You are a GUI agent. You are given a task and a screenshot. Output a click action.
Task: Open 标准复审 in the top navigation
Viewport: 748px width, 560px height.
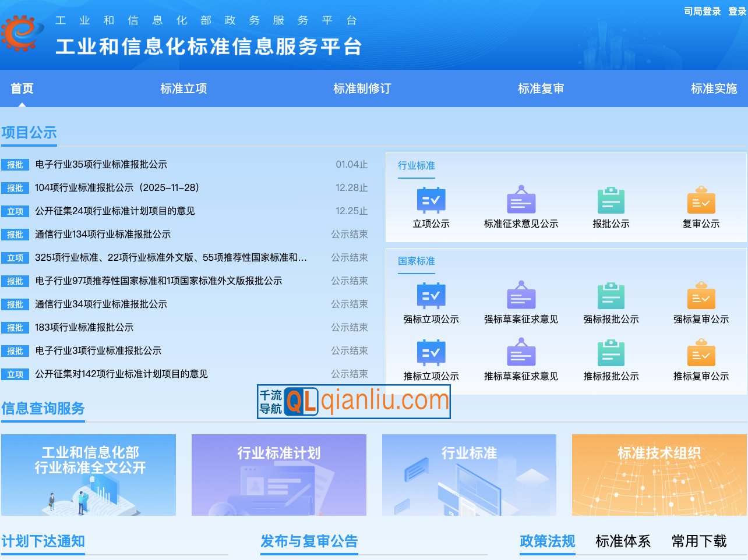[540, 88]
